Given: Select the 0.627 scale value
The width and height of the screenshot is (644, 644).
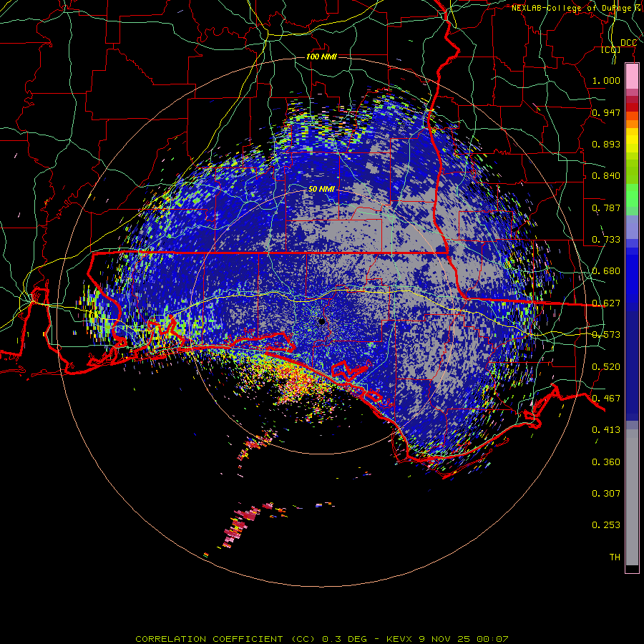Looking at the screenshot, I should pos(606,303).
